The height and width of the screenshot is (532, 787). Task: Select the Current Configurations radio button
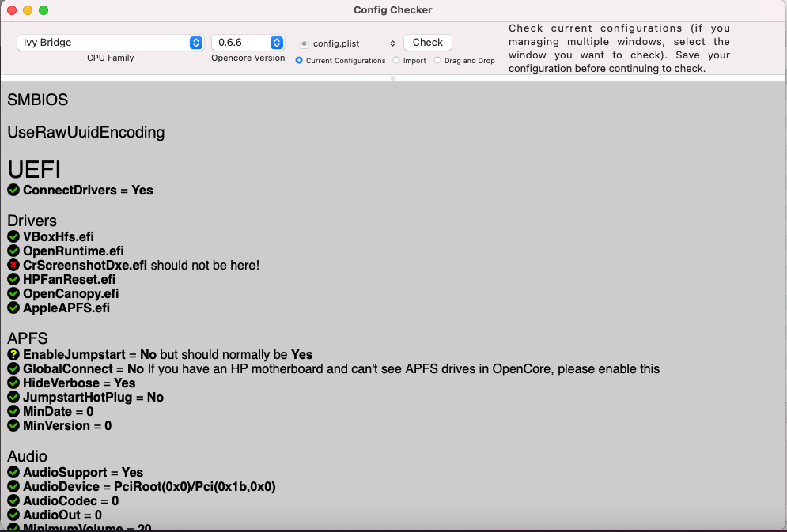(299, 60)
